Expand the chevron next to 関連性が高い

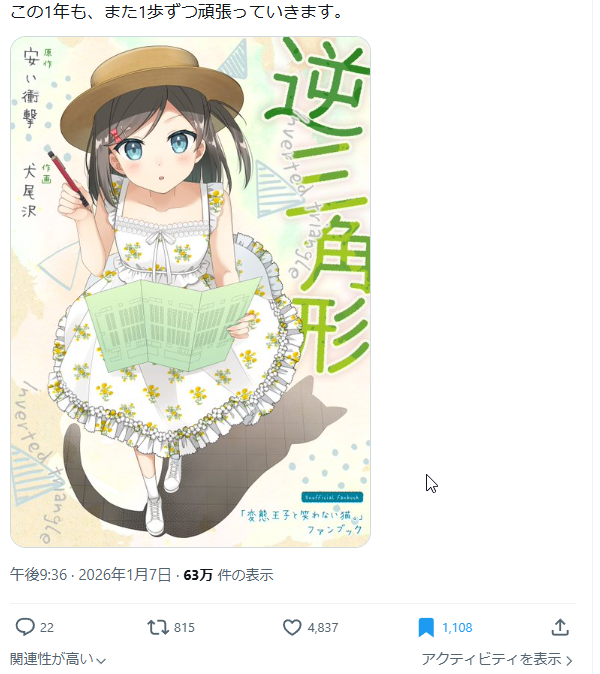point(101,660)
